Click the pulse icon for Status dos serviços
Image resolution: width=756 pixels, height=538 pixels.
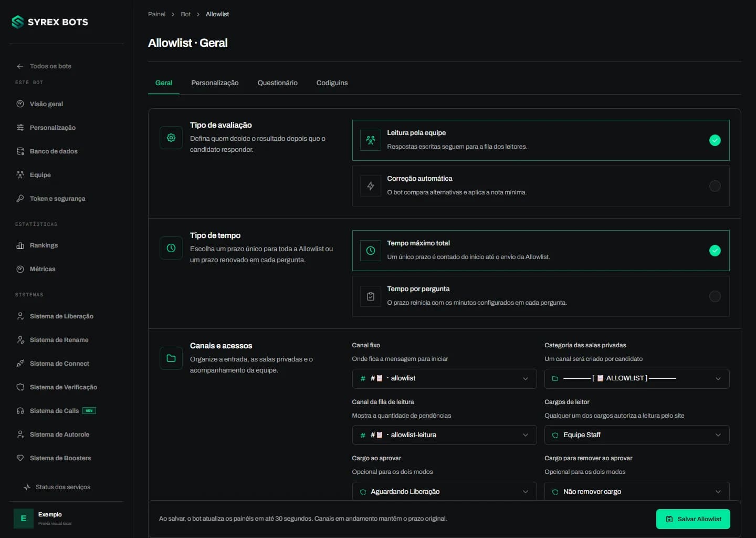pos(27,487)
